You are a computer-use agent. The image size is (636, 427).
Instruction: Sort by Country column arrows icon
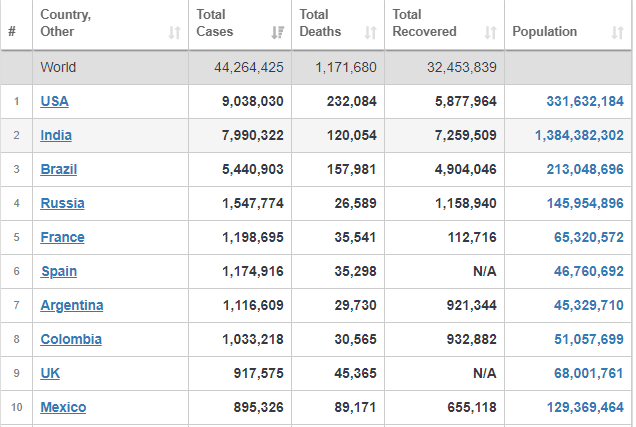174,32
